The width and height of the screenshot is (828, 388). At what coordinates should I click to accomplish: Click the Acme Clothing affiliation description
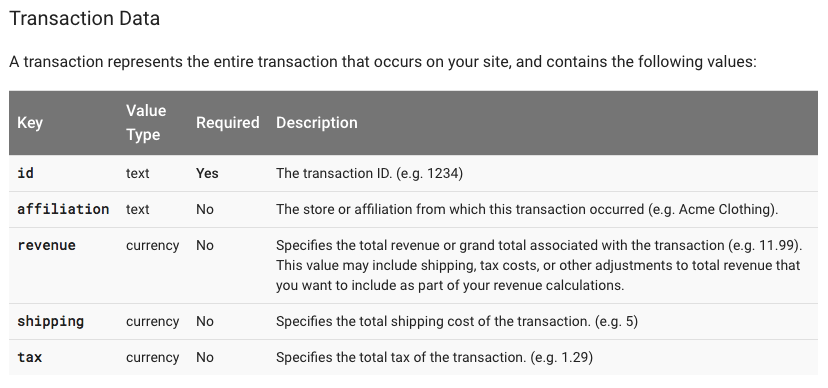[527, 209]
